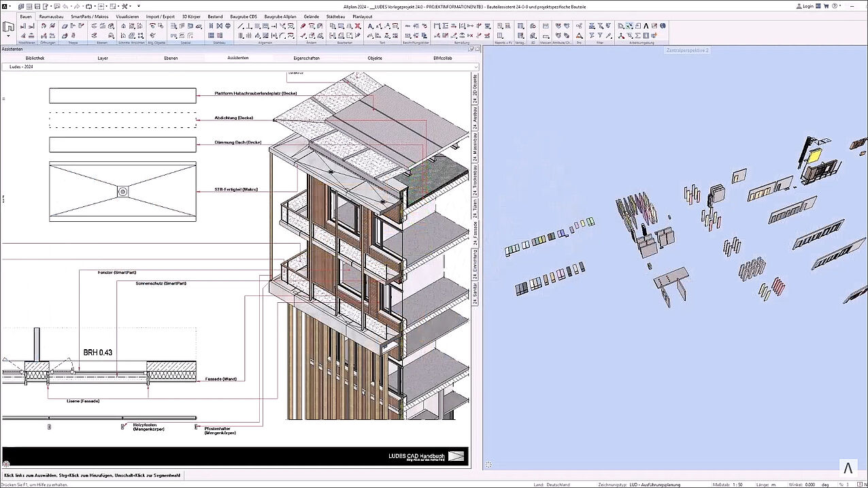Open the tools wrench dropdown in quick access
This screenshot has height=488, width=868.
[130, 6]
